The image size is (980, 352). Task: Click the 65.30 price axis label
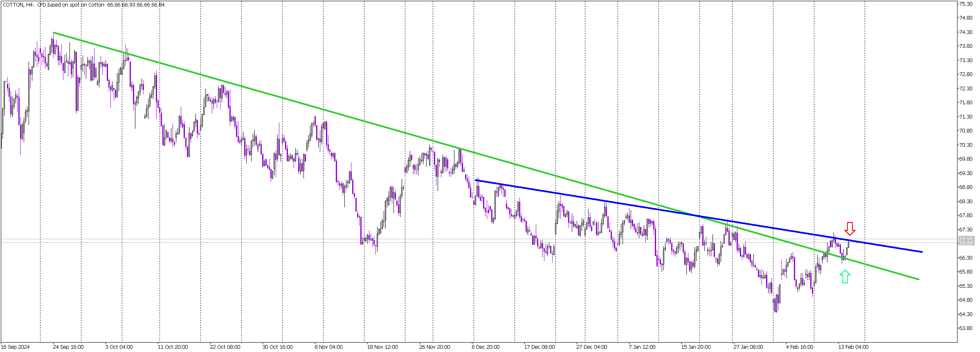coord(967,286)
